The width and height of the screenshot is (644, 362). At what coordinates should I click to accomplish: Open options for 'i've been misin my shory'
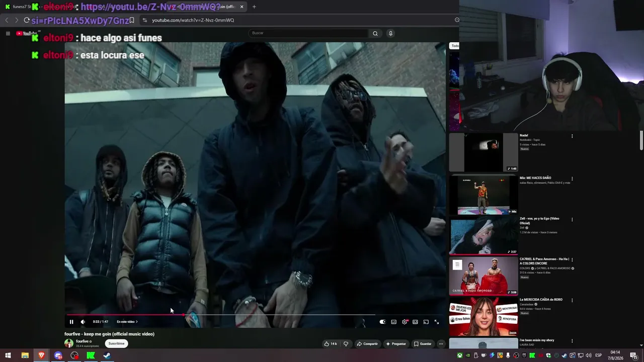click(572, 341)
